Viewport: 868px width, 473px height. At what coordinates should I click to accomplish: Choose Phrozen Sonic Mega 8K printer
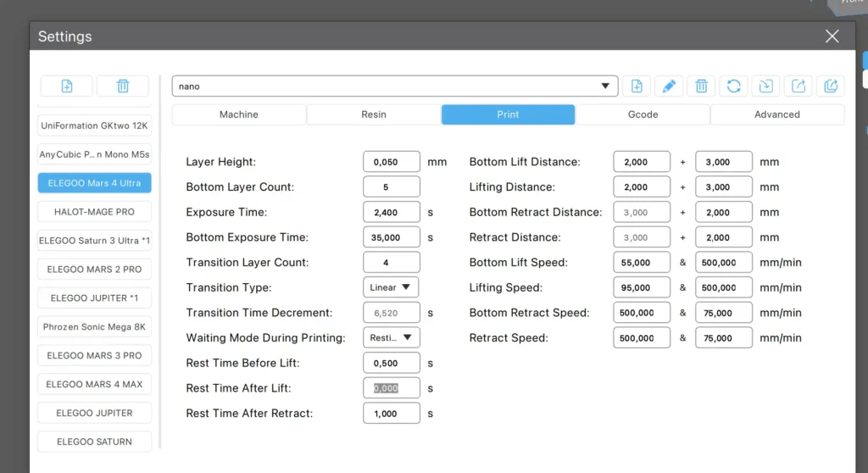tap(95, 326)
